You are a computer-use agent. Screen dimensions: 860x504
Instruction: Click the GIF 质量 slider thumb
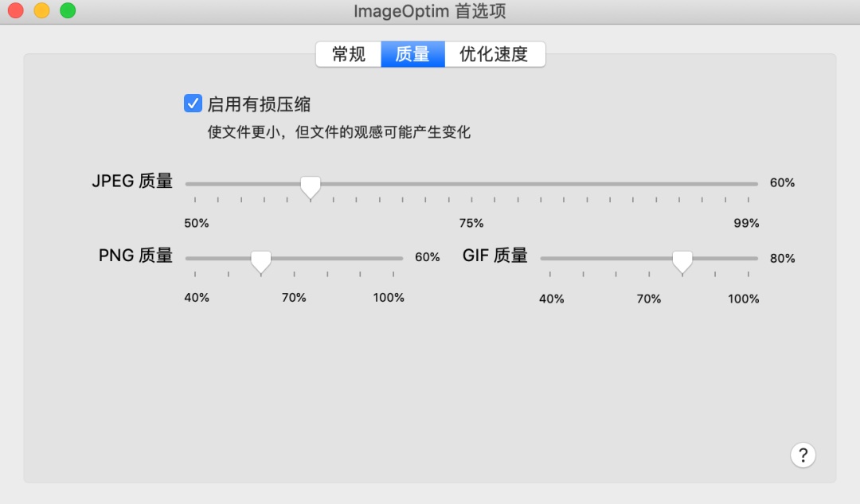pos(682,262)
